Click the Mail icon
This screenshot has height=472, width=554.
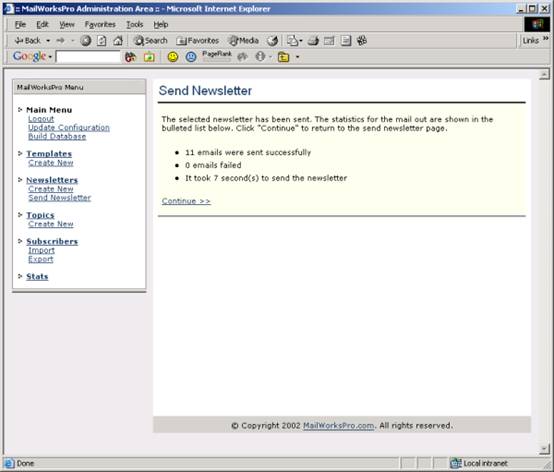[x=292, y=41]
